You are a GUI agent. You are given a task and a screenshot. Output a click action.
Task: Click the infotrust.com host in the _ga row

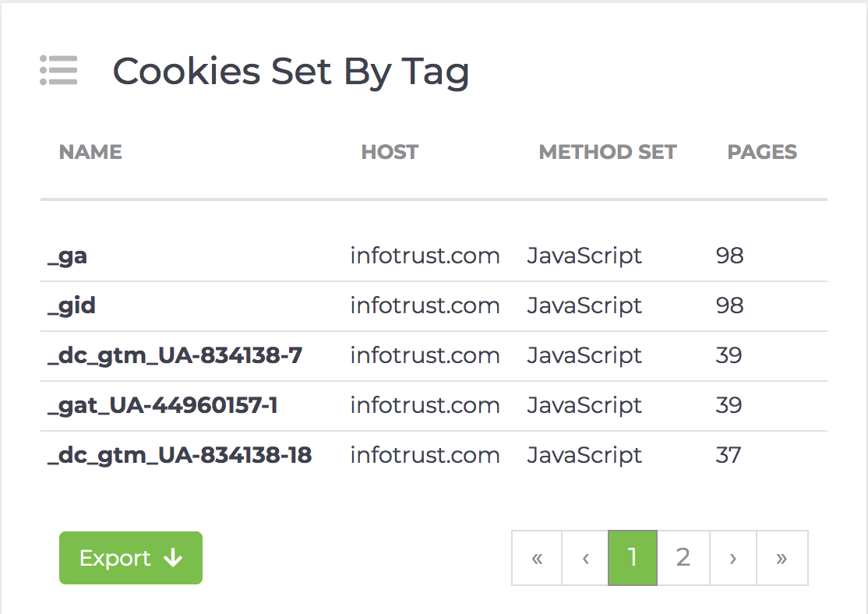coord(425,256)
